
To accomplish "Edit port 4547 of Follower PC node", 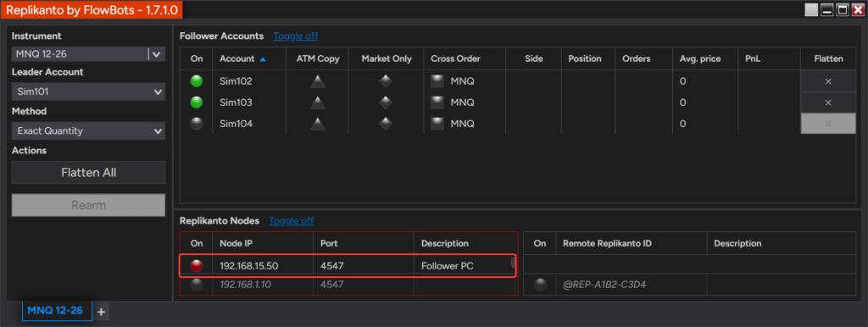I will click(364, 266).
